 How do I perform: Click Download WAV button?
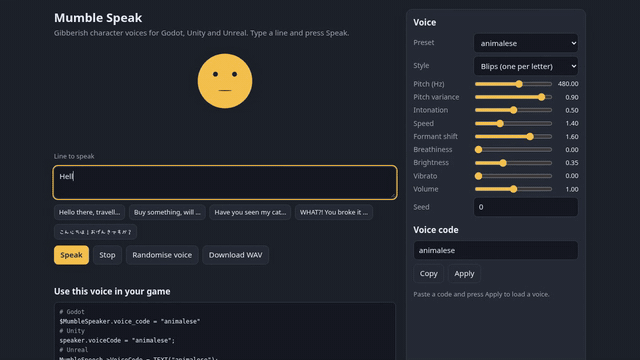coord(236,255)
